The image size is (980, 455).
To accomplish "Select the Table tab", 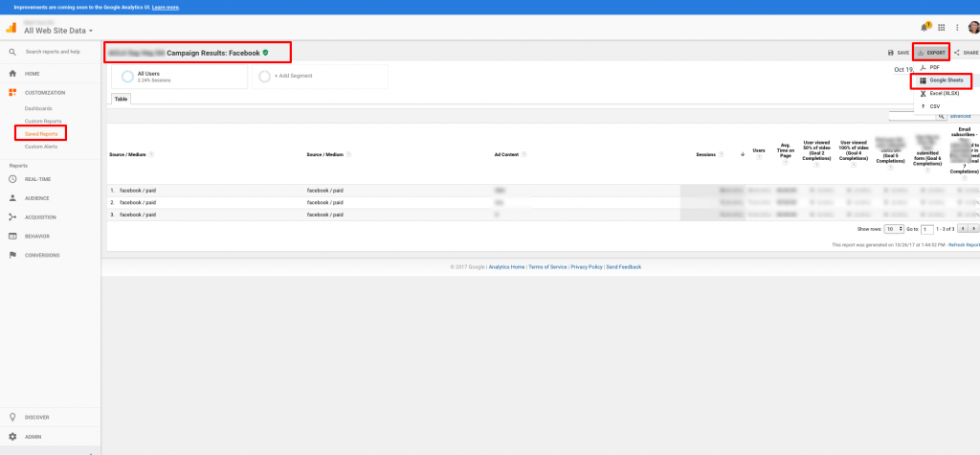I will point(121,99).
